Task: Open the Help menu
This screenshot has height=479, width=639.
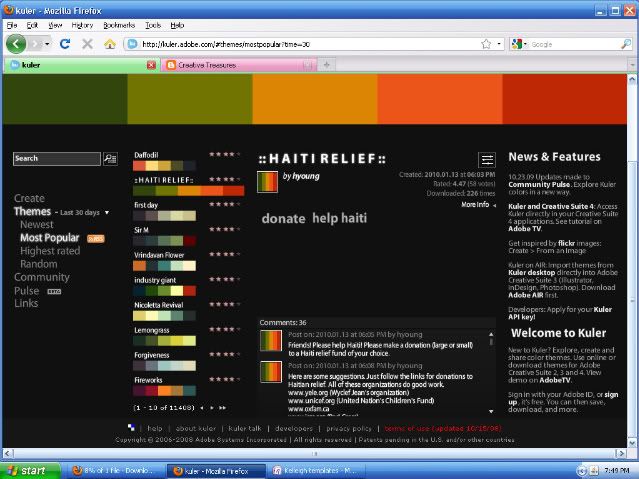Action: point(177,25)
